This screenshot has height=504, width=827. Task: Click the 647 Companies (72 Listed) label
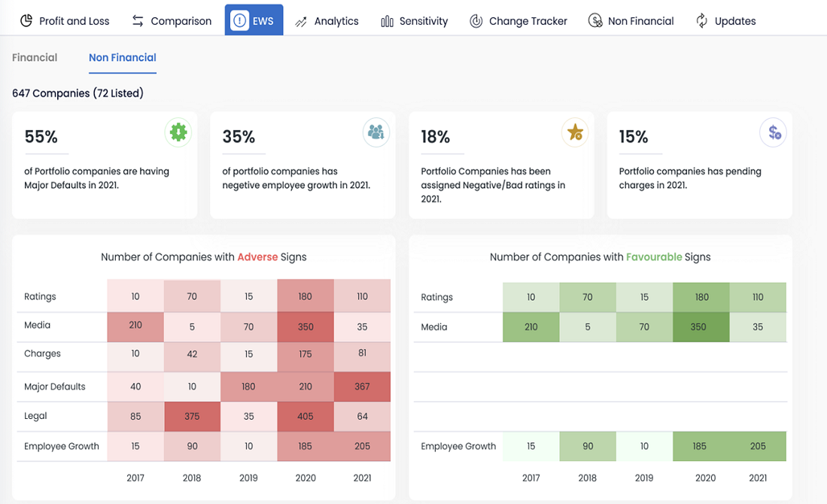[x=78, y=93]
